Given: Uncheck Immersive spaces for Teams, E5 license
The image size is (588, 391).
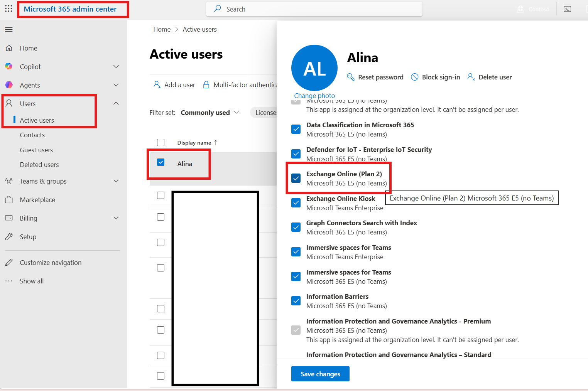Looking at the screenshot, I should tap(296, 276).
